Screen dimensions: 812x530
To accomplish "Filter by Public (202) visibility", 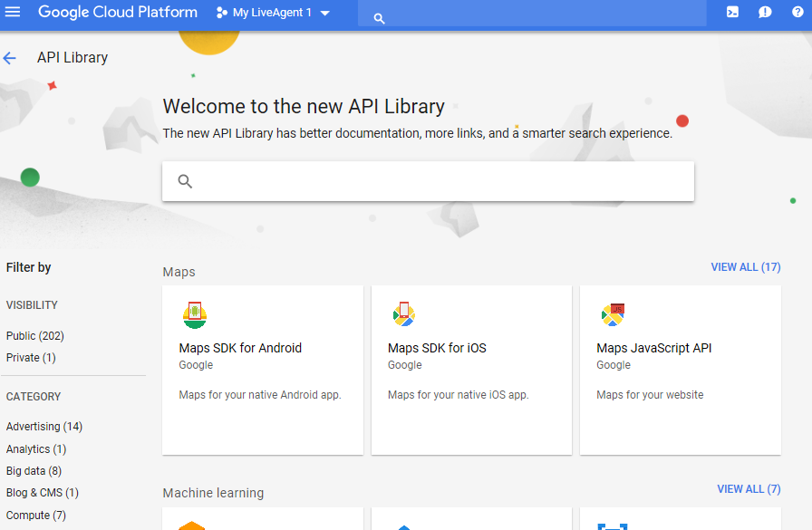I will pyautogui.click(x=35, y=336).
